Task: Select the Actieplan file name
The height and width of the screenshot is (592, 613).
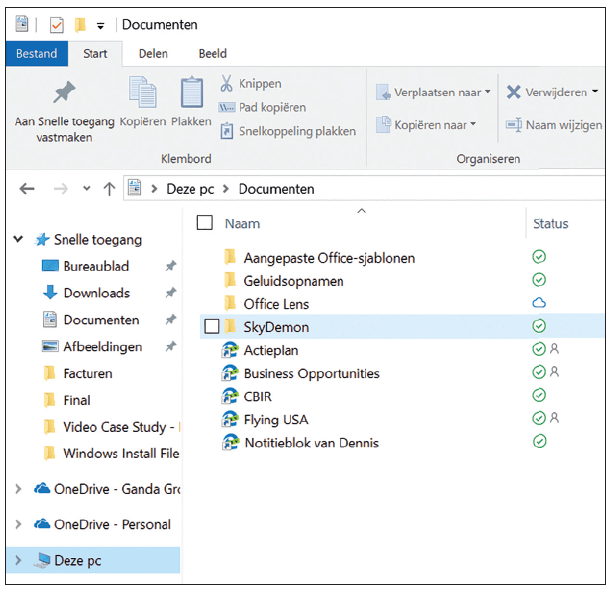Action: tap(271, 350)
